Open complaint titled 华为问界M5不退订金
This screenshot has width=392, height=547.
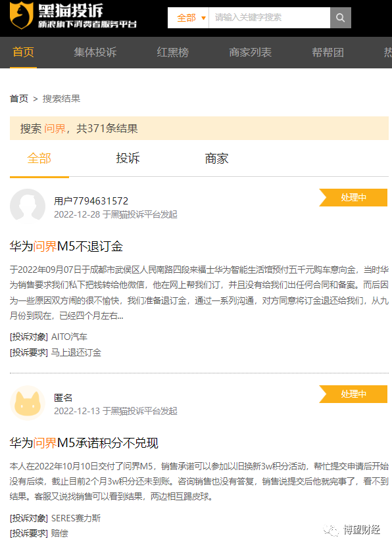pyautogui.click(x=66, y=247)
